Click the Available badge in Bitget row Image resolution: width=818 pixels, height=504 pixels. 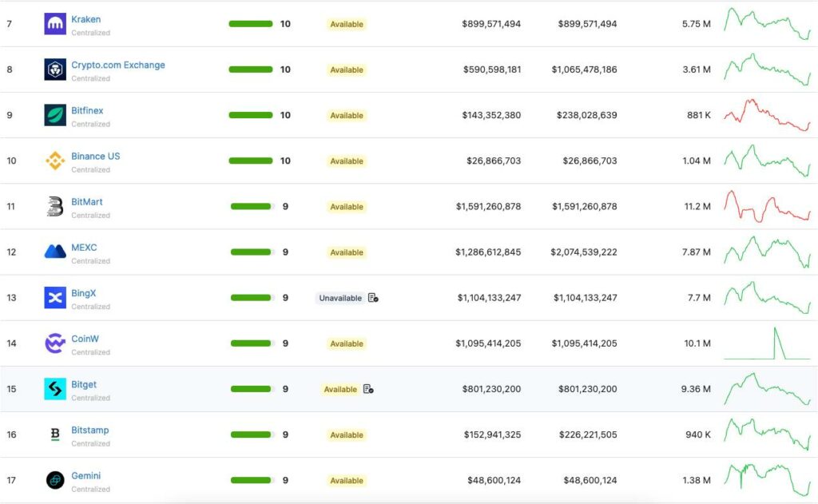point(340,389)
